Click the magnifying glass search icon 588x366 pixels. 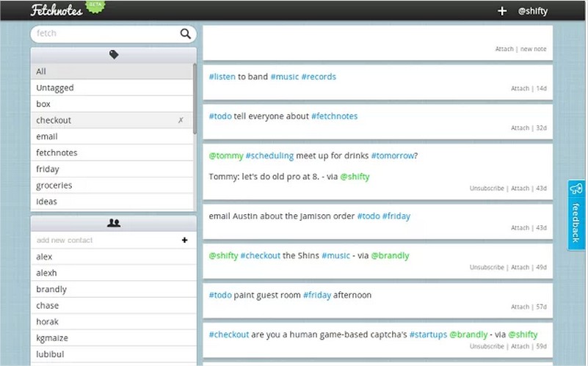[185, 34]
